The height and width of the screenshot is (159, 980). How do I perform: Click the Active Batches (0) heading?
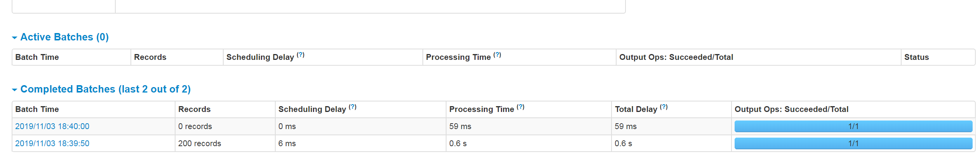[x=64, y=37]
